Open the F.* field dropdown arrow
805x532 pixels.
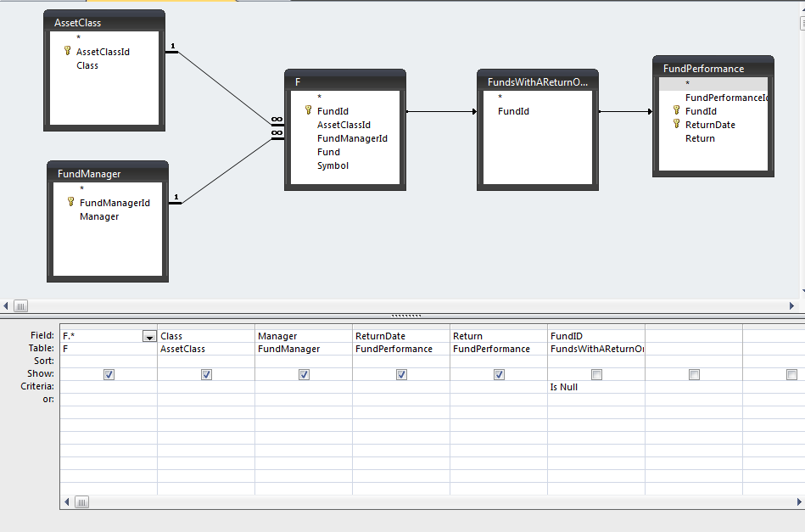149,337
